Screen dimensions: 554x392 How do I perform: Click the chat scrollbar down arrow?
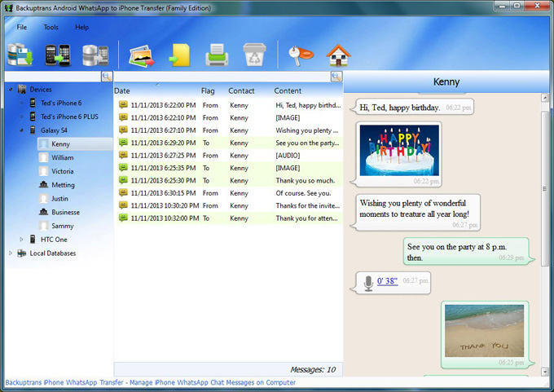coord(545,372)
